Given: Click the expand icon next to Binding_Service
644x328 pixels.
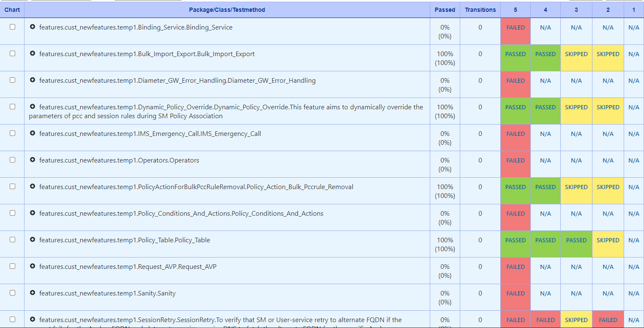Looking at the screenshot, I should 33,27.
